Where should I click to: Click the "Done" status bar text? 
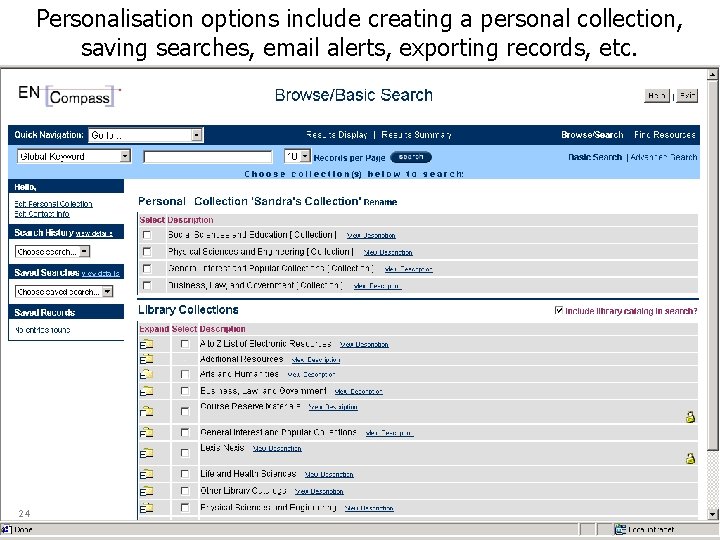tap(23, 529)
